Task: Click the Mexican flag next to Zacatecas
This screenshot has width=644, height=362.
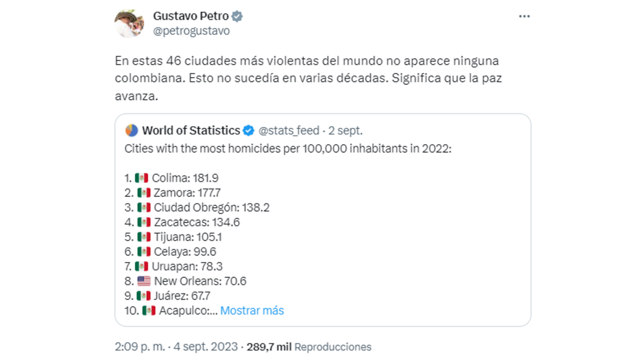Action: [x=142, y=222]
